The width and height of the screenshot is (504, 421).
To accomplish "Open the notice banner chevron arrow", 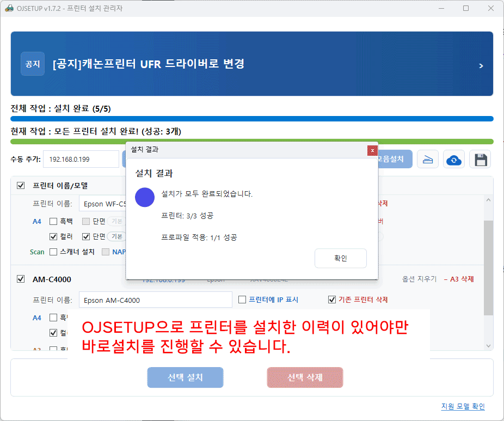I will coord(481,66).
